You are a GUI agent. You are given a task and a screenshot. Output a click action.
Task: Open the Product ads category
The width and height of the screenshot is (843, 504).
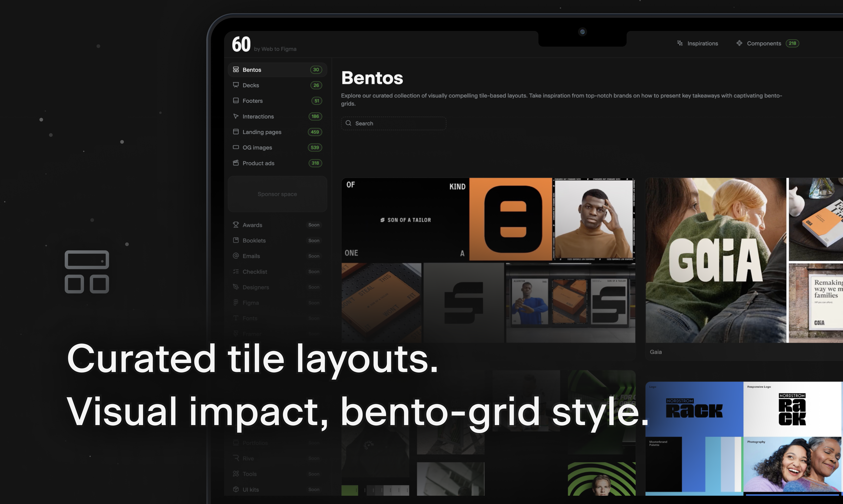click(x=277, y=163)
